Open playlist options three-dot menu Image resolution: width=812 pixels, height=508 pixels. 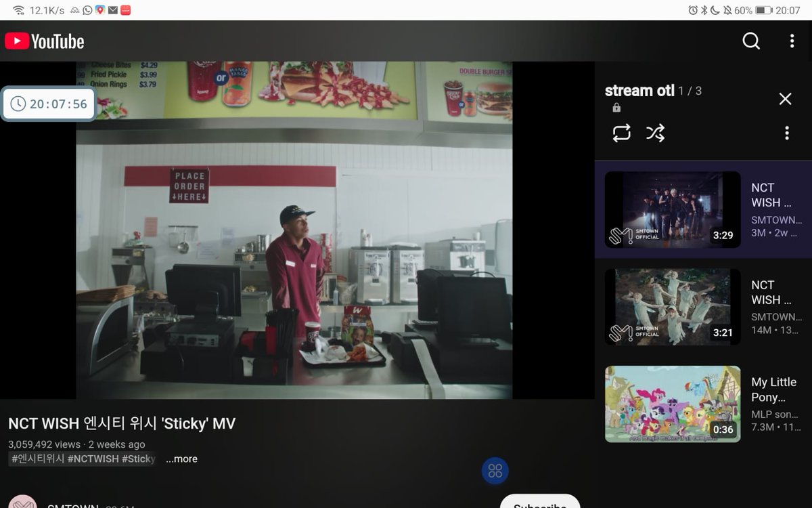coord(786,133)
